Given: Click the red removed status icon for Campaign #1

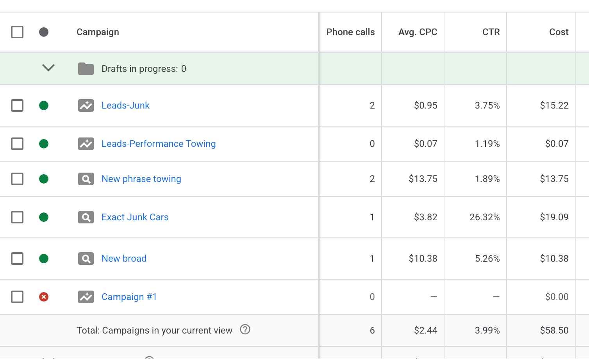Looking at the screenshot, I should [x=44, y=297].
